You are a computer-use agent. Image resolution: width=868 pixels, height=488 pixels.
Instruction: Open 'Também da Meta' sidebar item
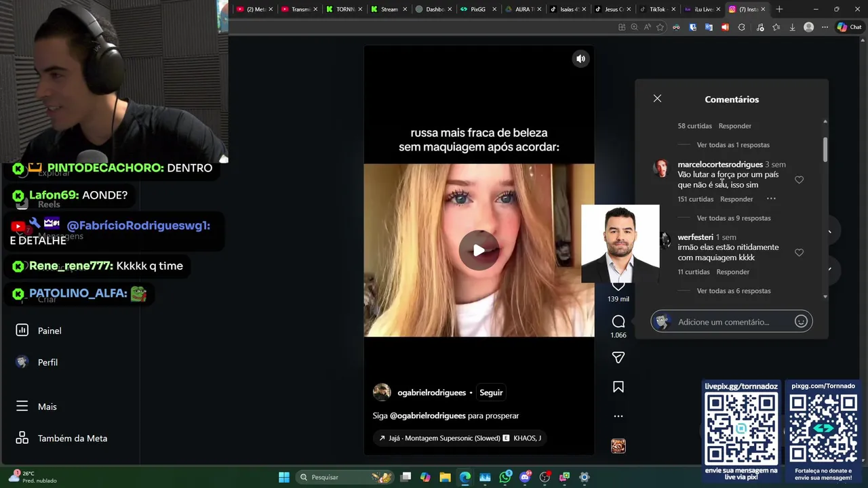[73, 439]
